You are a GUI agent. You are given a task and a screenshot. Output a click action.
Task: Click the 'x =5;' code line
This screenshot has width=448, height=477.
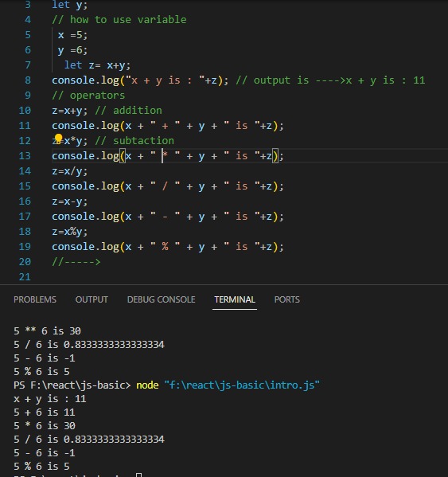(x=72, y=35)
